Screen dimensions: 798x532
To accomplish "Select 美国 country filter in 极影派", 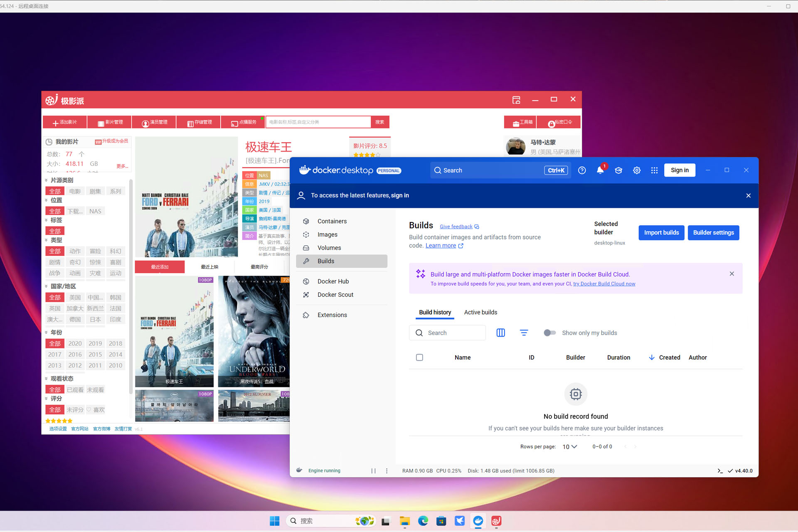I will pyautogui.click(x=75, y=297).
